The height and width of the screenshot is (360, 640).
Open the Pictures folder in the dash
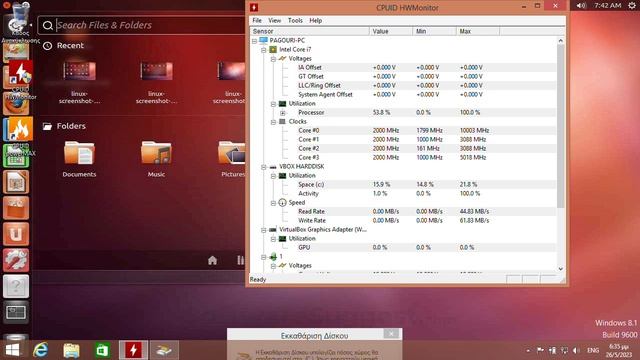[232, 159]
